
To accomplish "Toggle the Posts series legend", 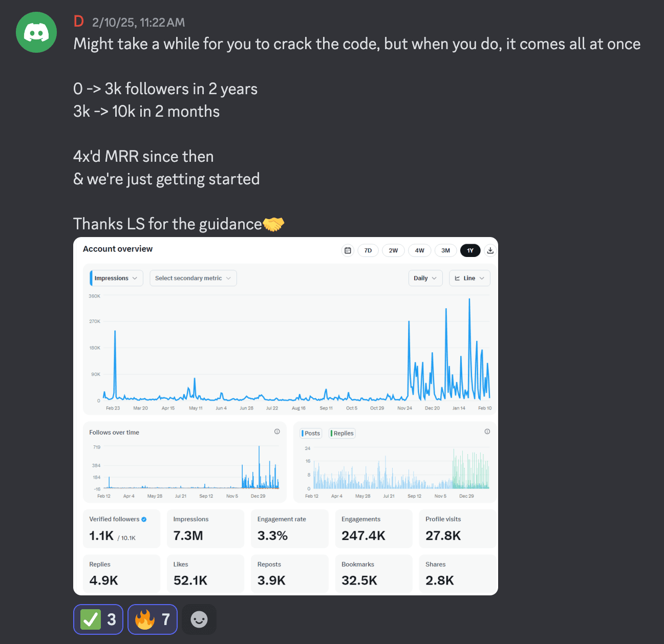I will tap(311, 433).
